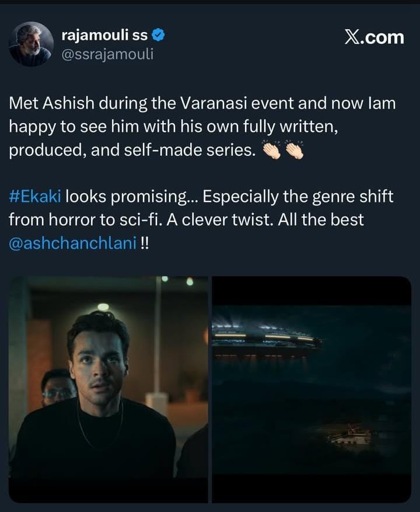Open the right photo of the spaceship
The height and width of the screenshot is (512, 420).
[x=311, y=389]
